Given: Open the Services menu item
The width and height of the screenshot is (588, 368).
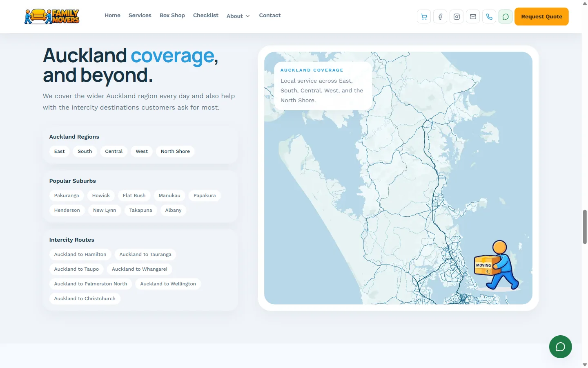Looking at the screenshot, I should (140, 16).
